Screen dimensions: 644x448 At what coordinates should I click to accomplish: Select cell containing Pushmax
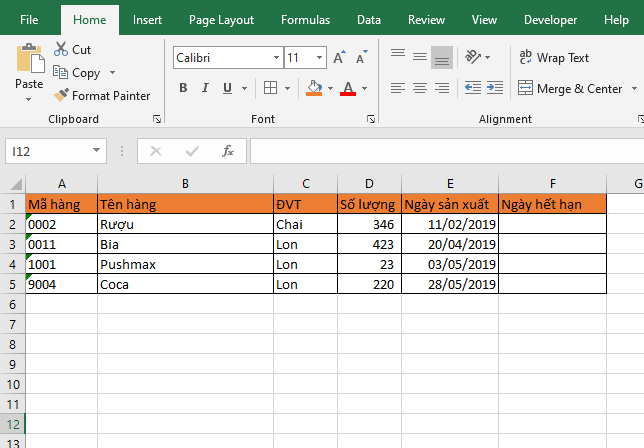(185, 264)
